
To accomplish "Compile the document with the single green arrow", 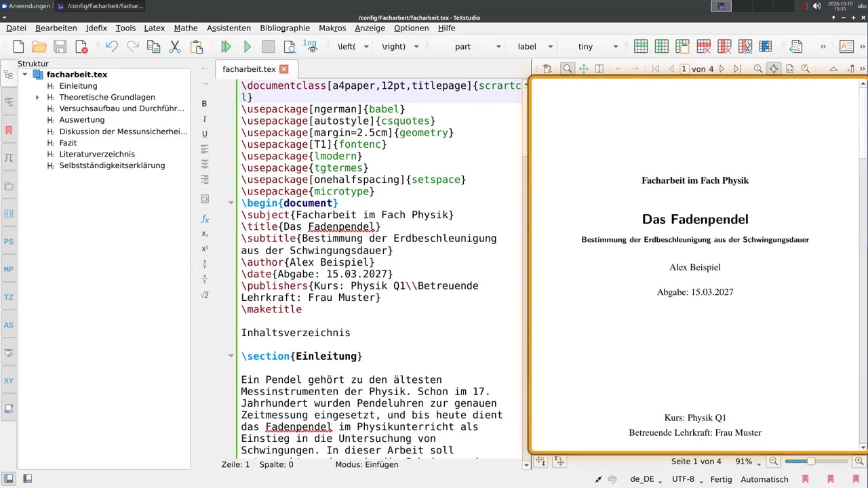I will 248,47.
